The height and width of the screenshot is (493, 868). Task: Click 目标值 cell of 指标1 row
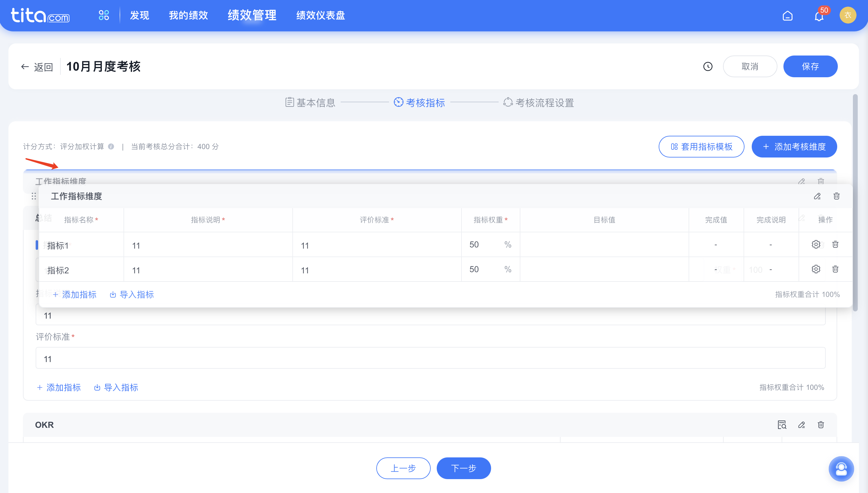(x=604, y=244)
